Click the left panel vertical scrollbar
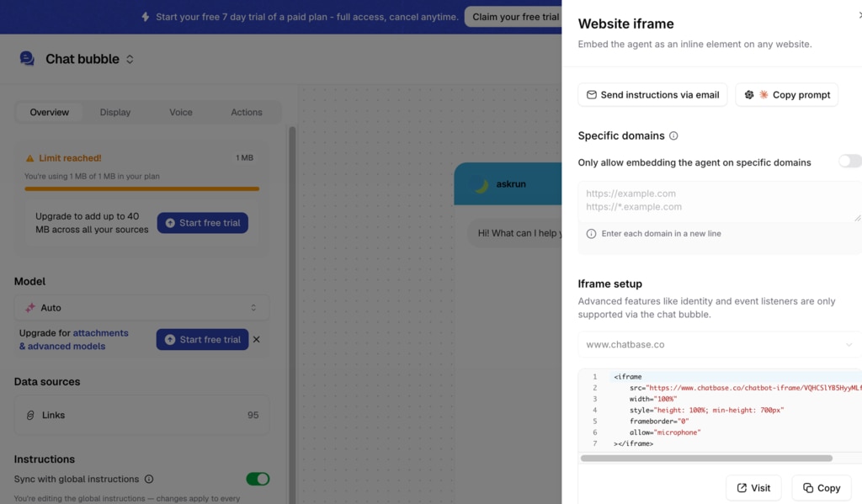Screen dimensions: 862x504 pyautogui.click(x=292, y=313)
